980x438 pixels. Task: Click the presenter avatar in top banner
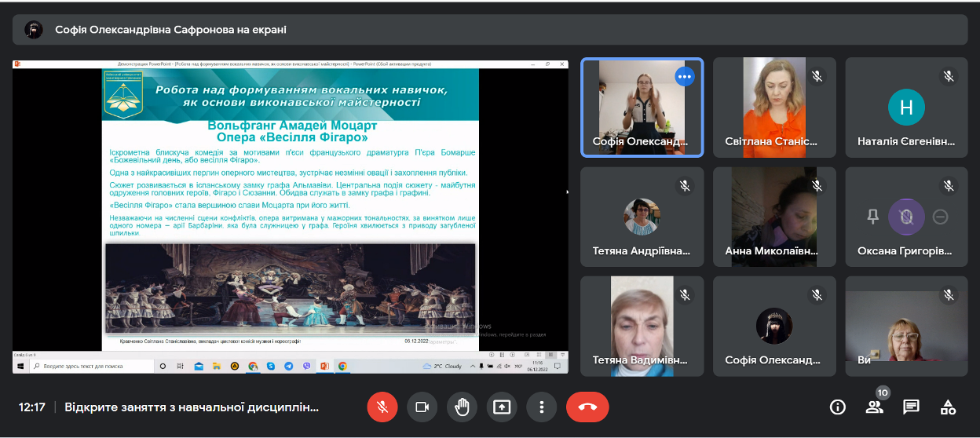(33, 30)
